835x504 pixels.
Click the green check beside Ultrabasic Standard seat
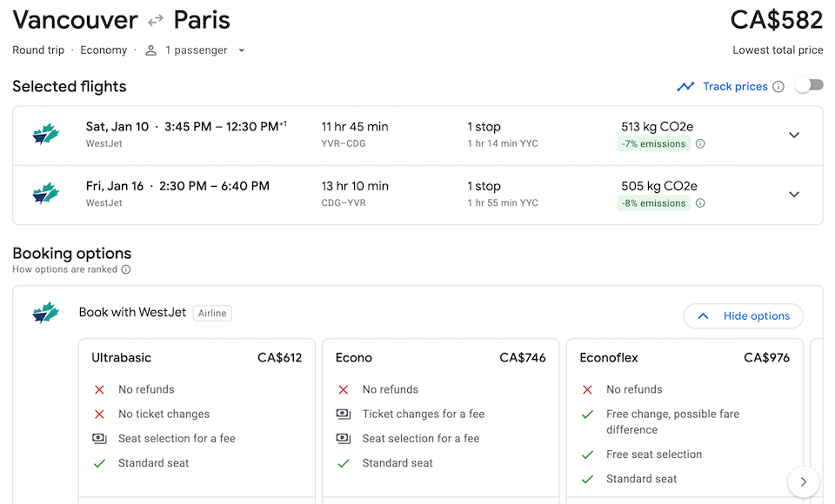(99, 463)
